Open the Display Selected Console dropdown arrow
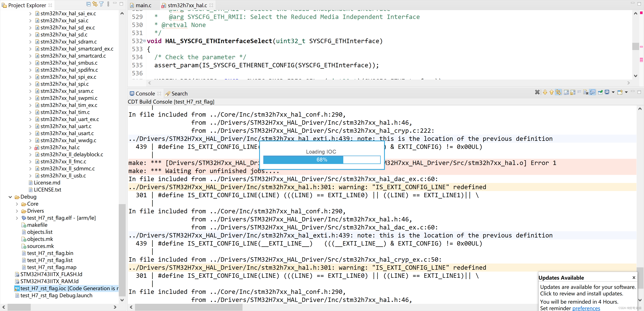Viewport: 644px width, 311px height. point(613,92)
